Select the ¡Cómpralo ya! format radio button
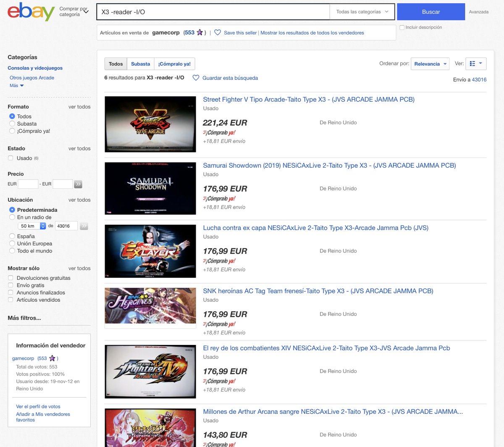Image resolution: width=504 pixels, height=447 pixels. point(12,131)
